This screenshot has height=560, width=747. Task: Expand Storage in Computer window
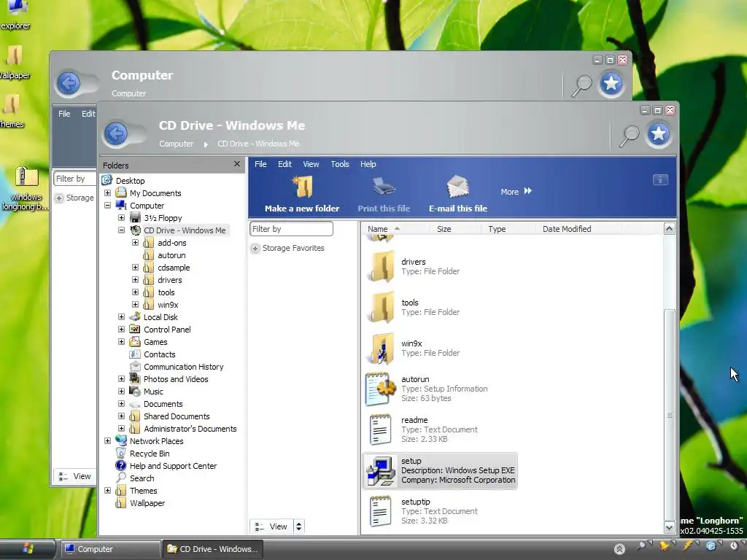click(59, 198)
